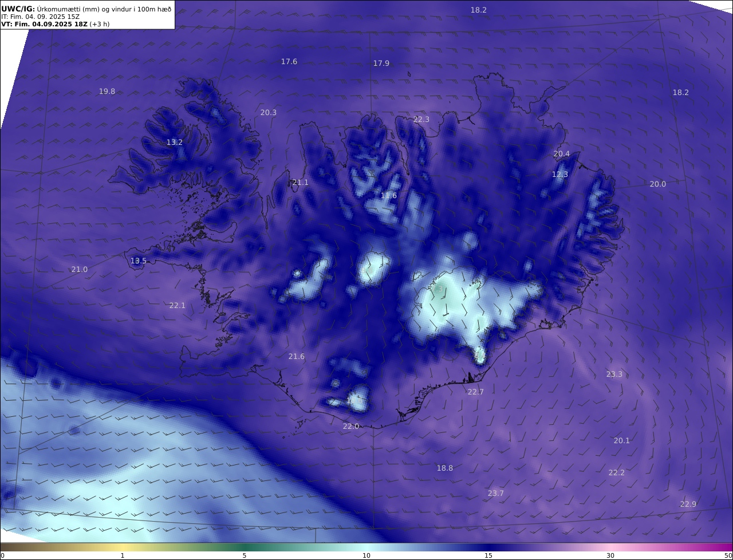This screenshot has width=733, height=560.
Task: Select the 13.5 value label
Action: click(139, 261)
